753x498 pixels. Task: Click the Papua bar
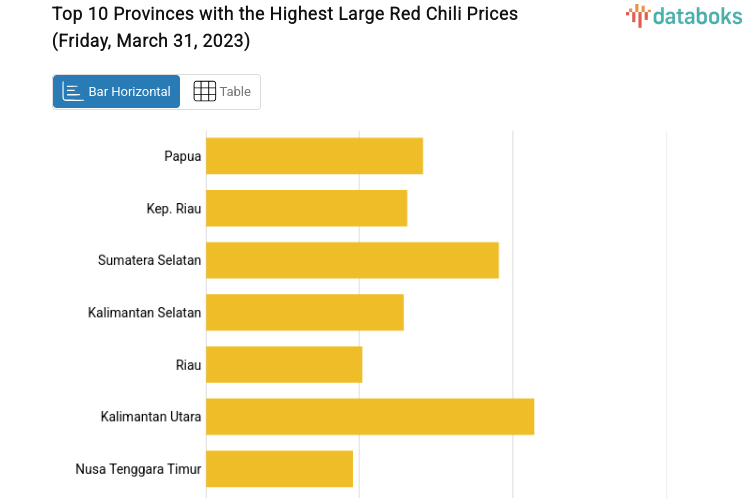click(314, 156)
